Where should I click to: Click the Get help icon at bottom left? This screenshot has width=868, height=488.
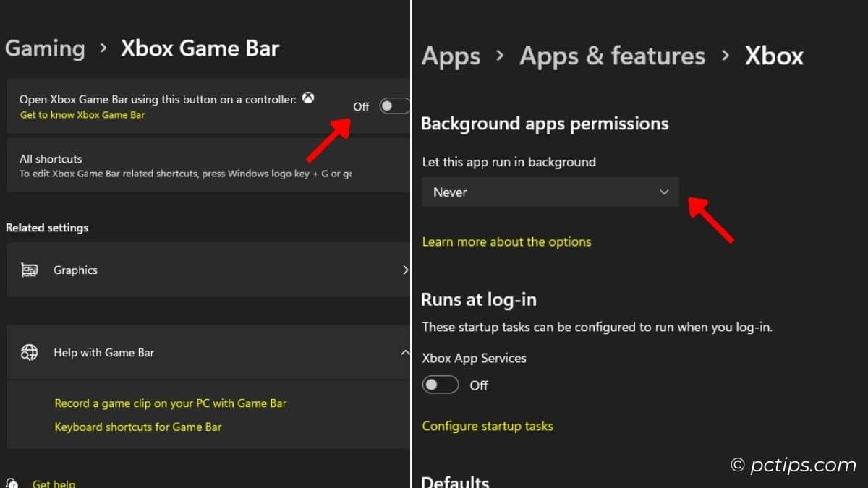click(12, 484)
